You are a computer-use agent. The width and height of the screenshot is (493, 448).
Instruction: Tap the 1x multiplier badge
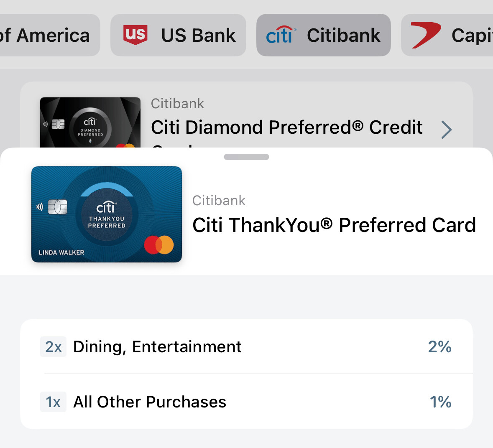click(x=53, y=402)
